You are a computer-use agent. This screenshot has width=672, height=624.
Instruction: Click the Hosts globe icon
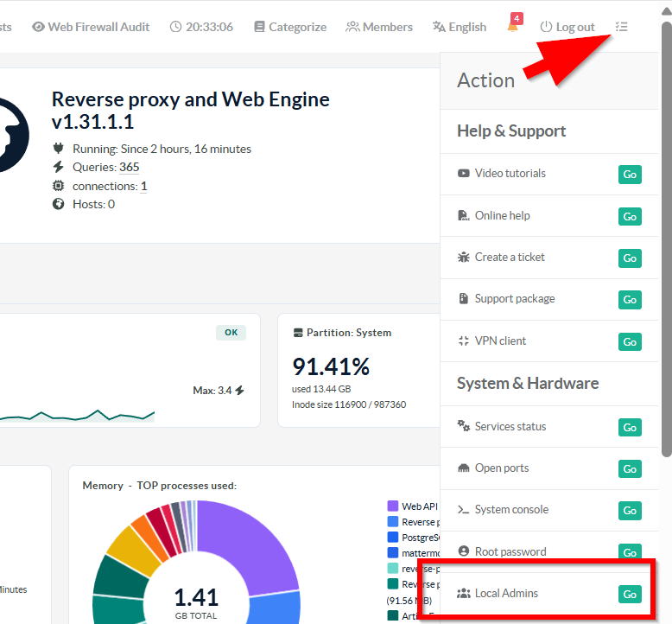[58, 204]
